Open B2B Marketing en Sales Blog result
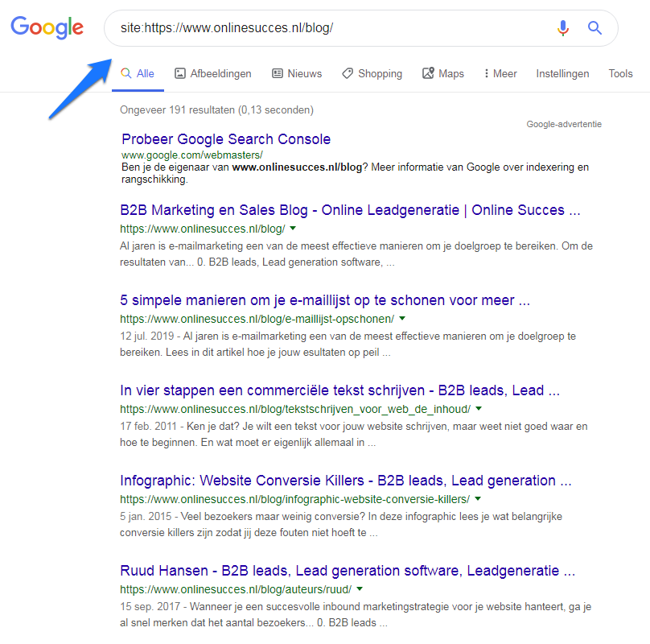The height and width of the screenshot is (644, 650). point(350,210)
